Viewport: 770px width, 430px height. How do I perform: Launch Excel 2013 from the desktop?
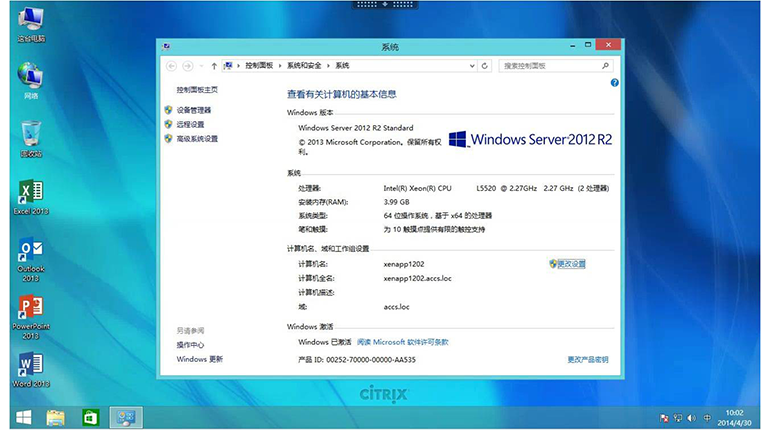[31, 197]
